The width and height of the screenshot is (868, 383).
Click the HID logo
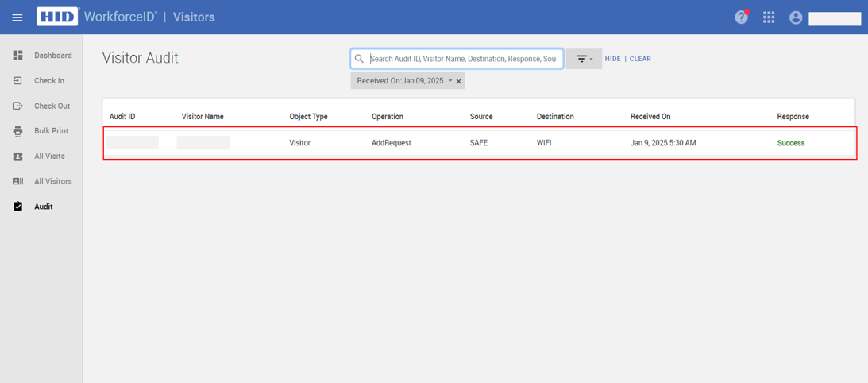(x=58, y=17)
